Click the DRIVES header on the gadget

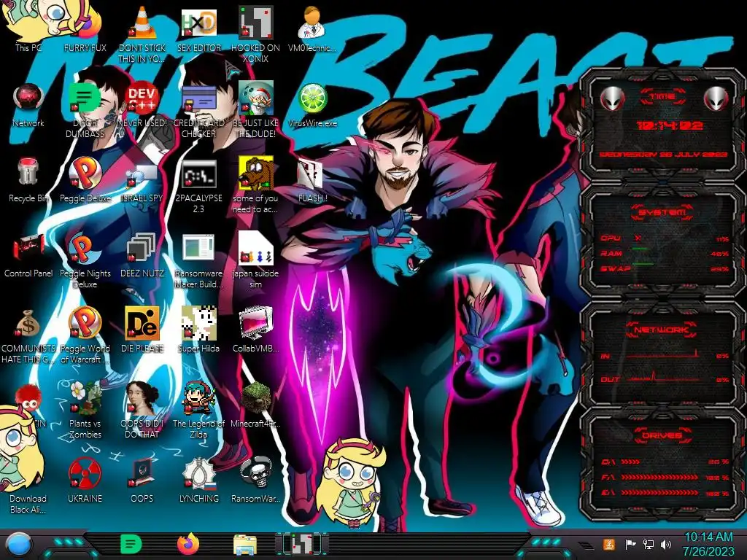tap(661, 435)
